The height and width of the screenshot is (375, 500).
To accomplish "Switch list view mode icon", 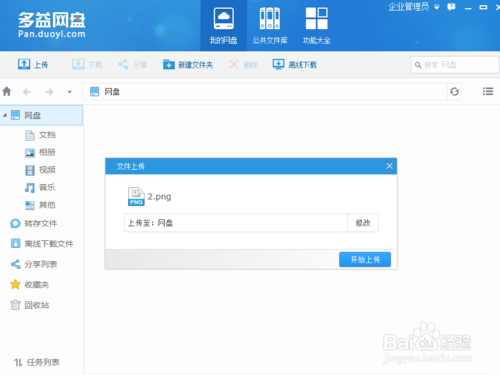I will coord(488,91).
